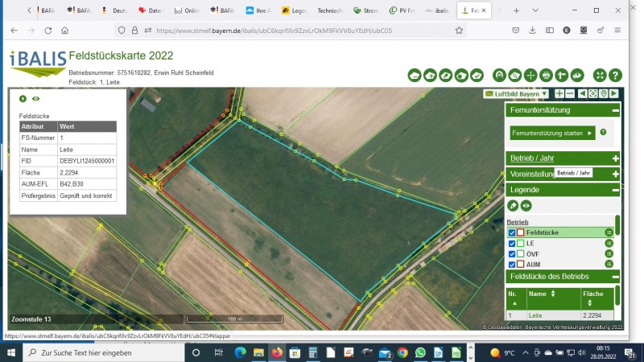Click Fernunterstützung starten button
Viewport: 644px width, 362px height.
click(552, 132)
